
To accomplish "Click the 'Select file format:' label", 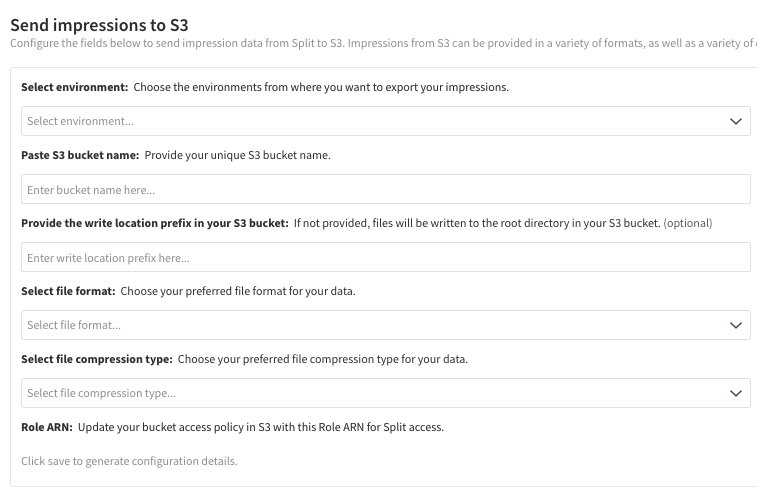I will 69,291.
